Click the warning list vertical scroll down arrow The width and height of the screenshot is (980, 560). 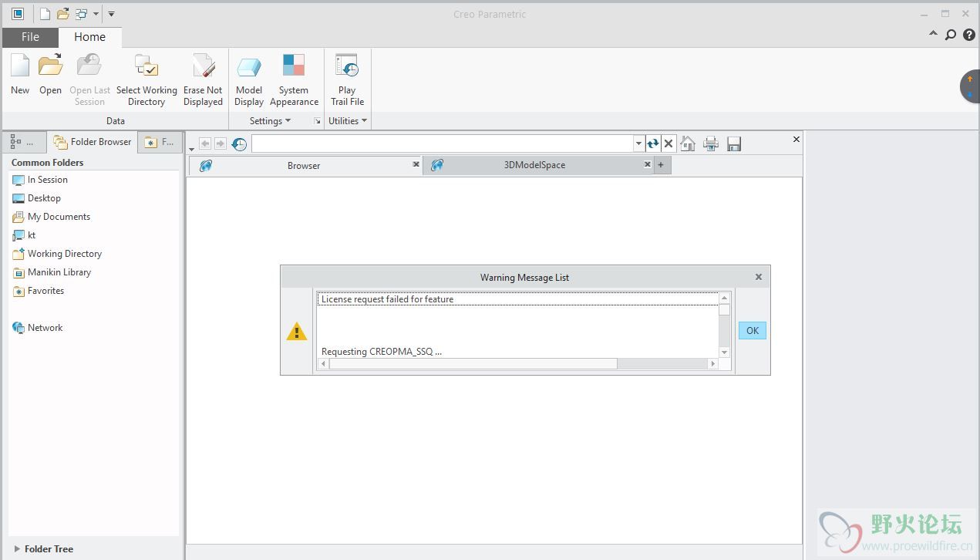tap(724, 352)
